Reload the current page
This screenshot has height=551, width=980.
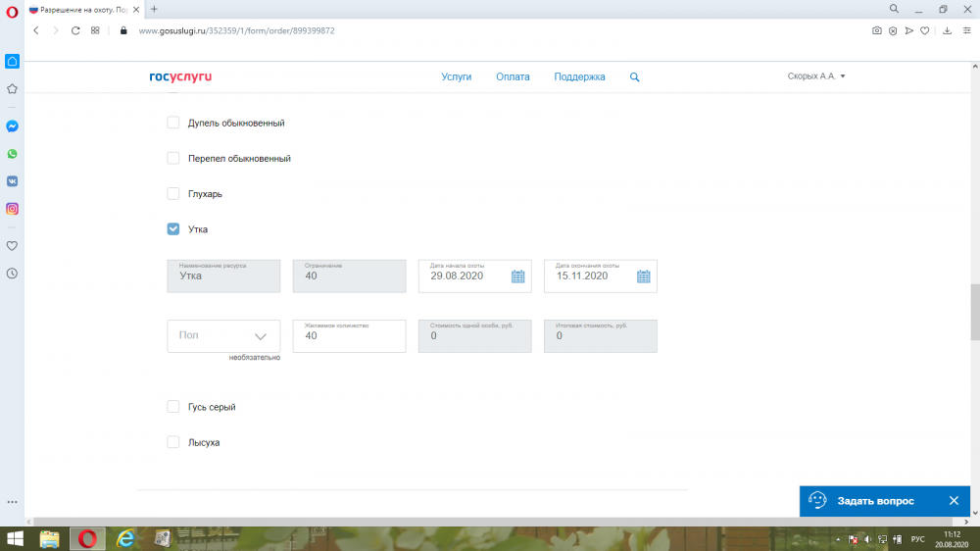(x=75, y=30)
